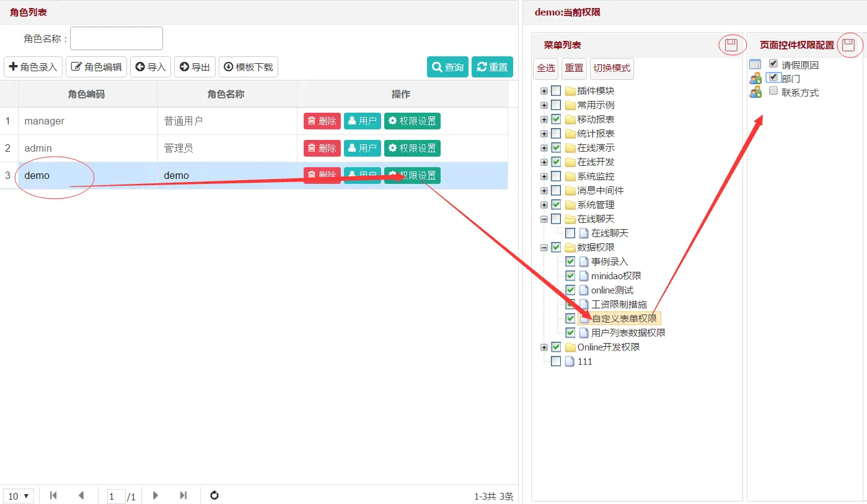Click the 角色录入 add-role button
Image resolution: width=867 pixels, height=504 pixels.
[x=33, y=67]
